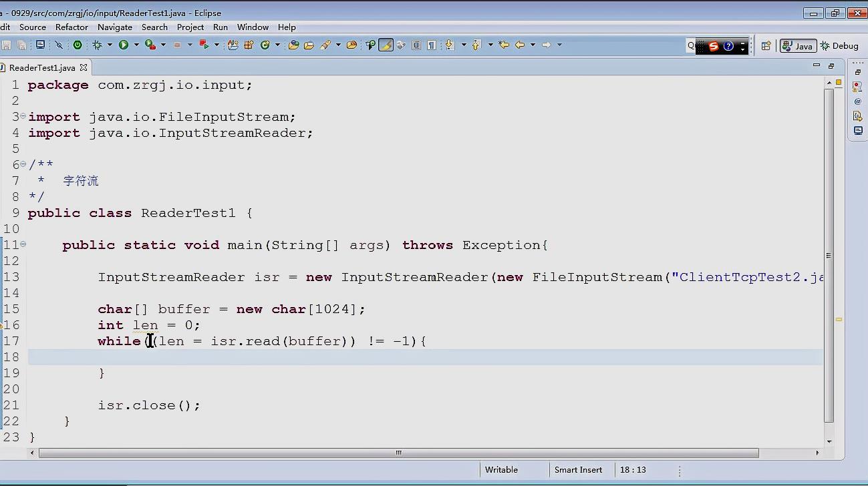Click the Debug bug icon in toolbar

[97, 45]
